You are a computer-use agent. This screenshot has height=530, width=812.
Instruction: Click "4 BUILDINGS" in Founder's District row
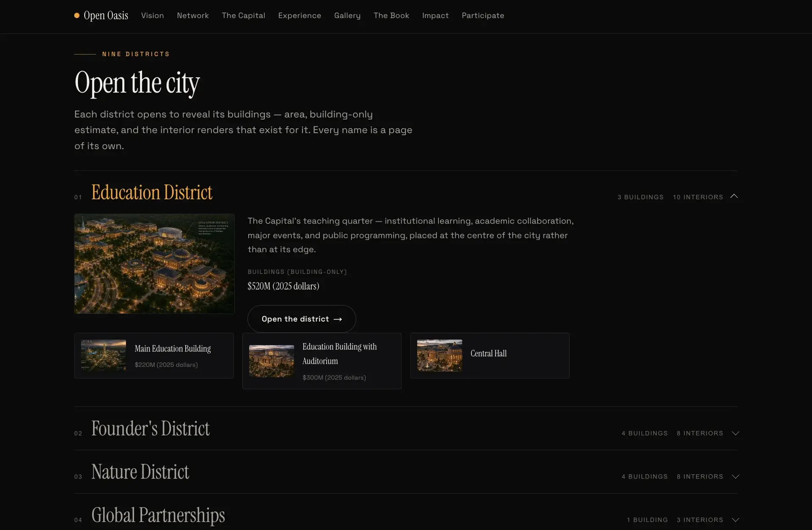[x=645, y=433]
